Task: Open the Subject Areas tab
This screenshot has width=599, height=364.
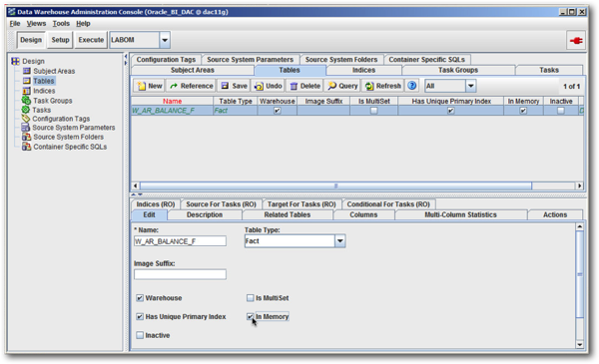Action: coord(192,70)
